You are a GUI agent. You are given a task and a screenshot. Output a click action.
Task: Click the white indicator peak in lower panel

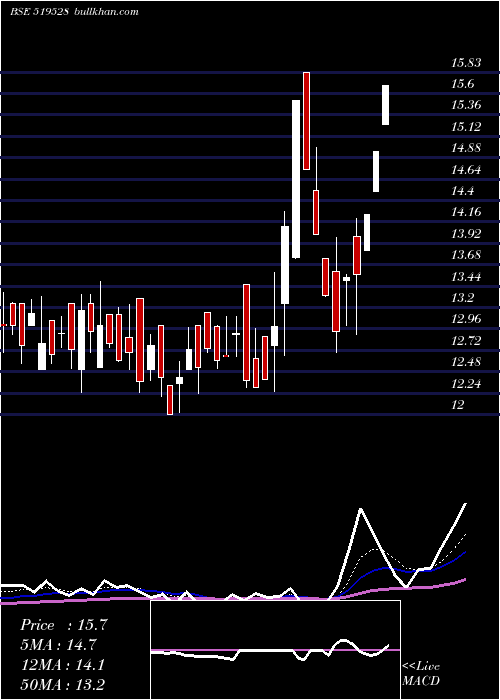pyautogui.click(x=360, y=509)
